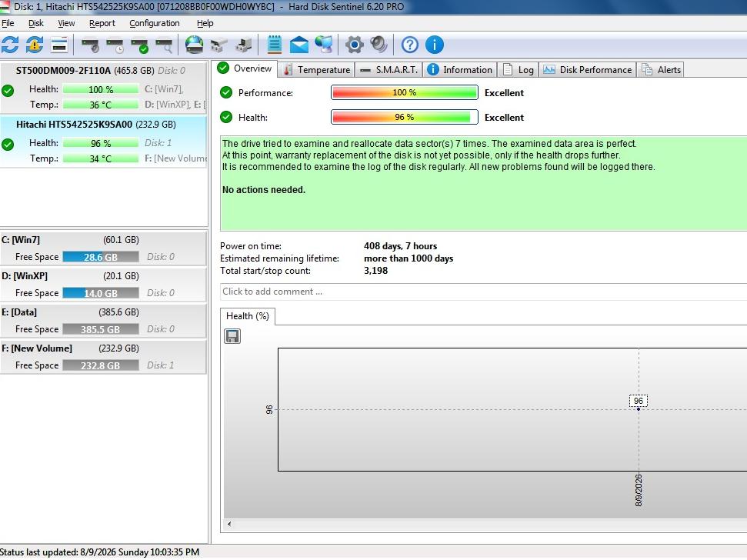Screen dimensions: 747x560
Task: Click green check icon beside Health 96% bar
Action: [226, 117]
